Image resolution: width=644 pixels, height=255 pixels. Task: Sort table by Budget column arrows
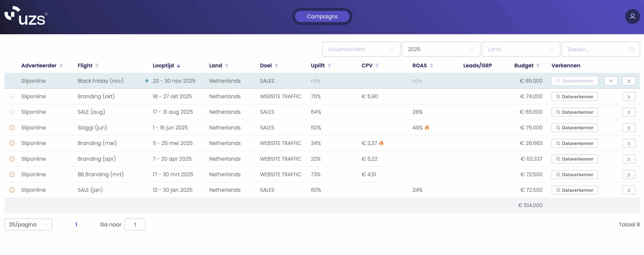538,66
